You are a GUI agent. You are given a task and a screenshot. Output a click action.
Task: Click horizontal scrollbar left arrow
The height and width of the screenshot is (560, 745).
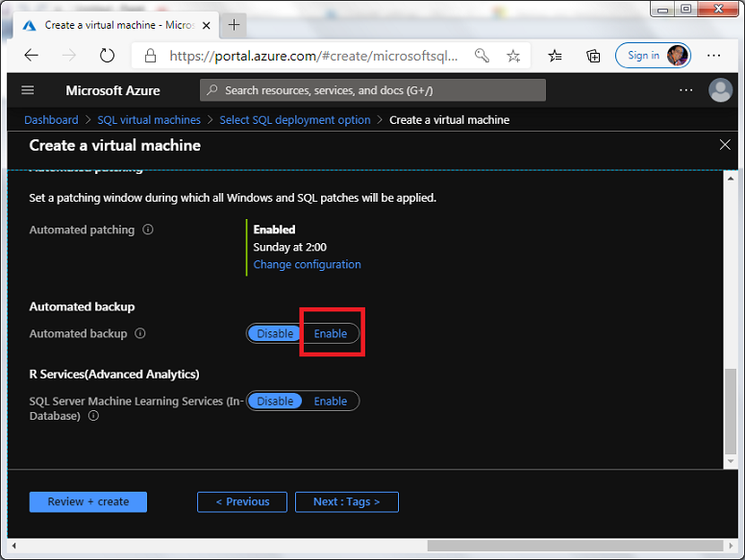[13, 546]
